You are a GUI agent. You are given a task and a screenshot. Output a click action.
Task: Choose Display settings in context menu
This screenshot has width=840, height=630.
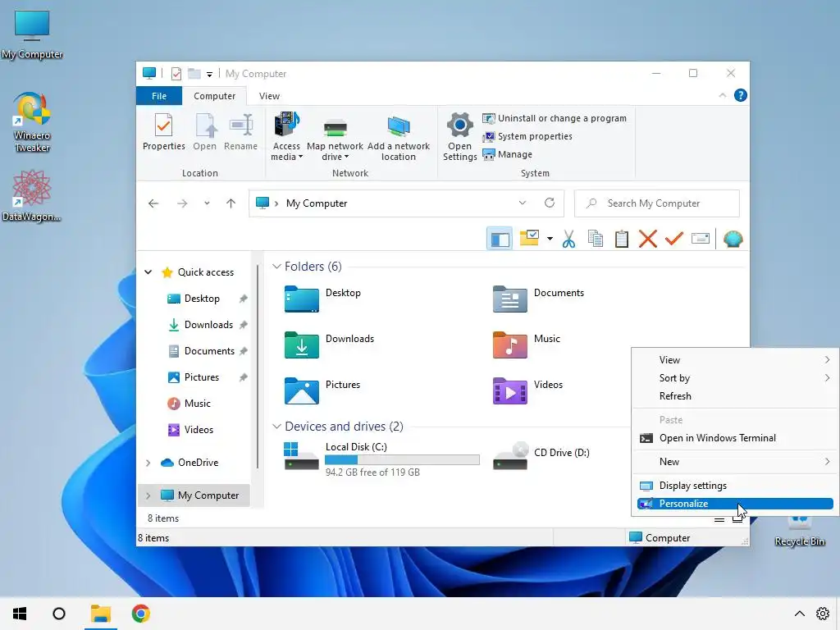[x=735, y=486]
